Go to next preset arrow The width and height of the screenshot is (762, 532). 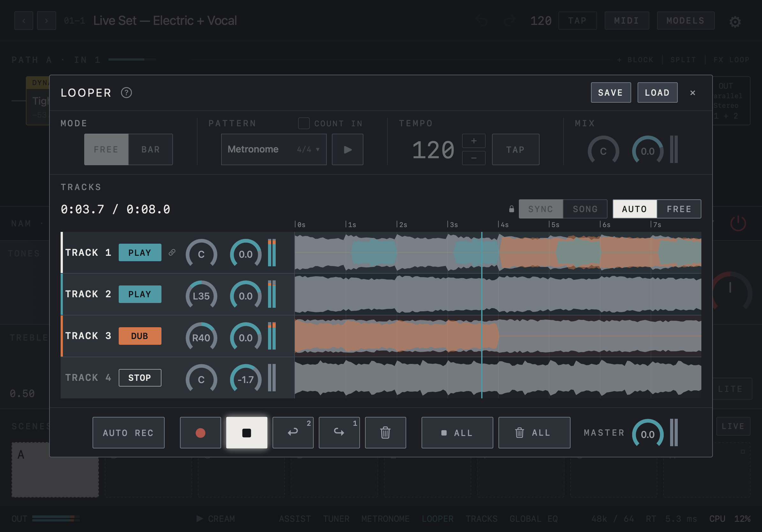pyautogui.click(x=47, y=20)
